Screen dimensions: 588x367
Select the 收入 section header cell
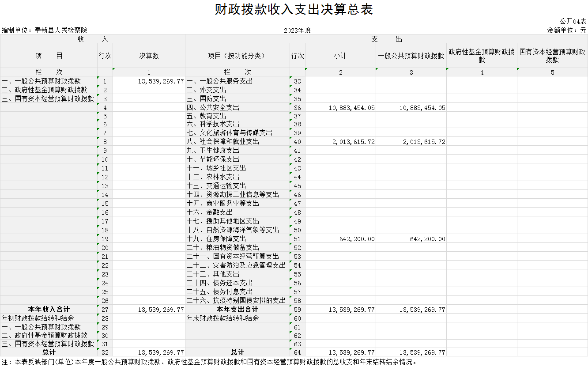93,39
